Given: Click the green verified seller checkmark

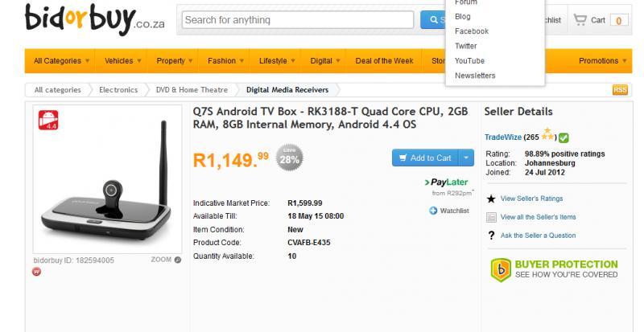Looking at the screenshot, I should point(564,137).
